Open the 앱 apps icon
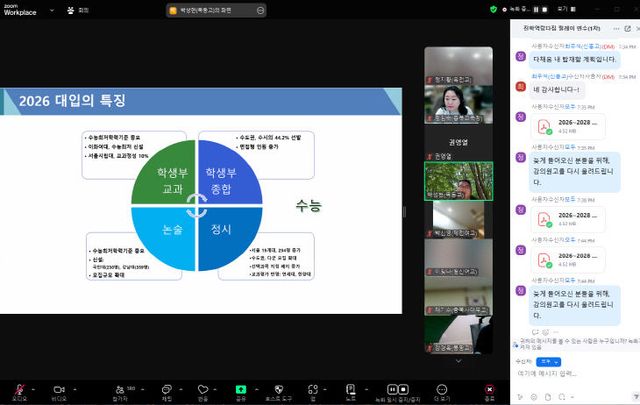 click(x=314, y=388)
